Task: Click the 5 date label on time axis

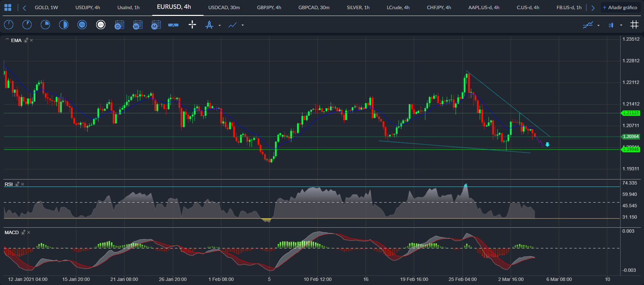Action: [269, 279]
